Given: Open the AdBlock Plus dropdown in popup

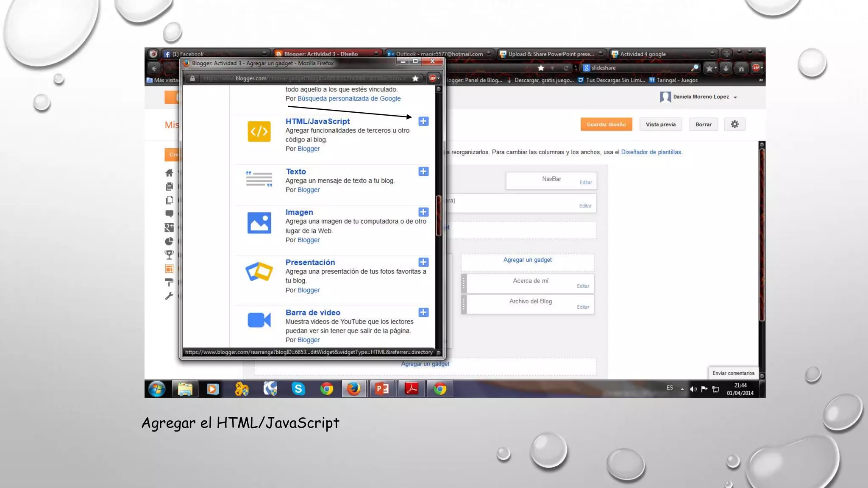Looking at the screenshot, I should pos(434,78).
